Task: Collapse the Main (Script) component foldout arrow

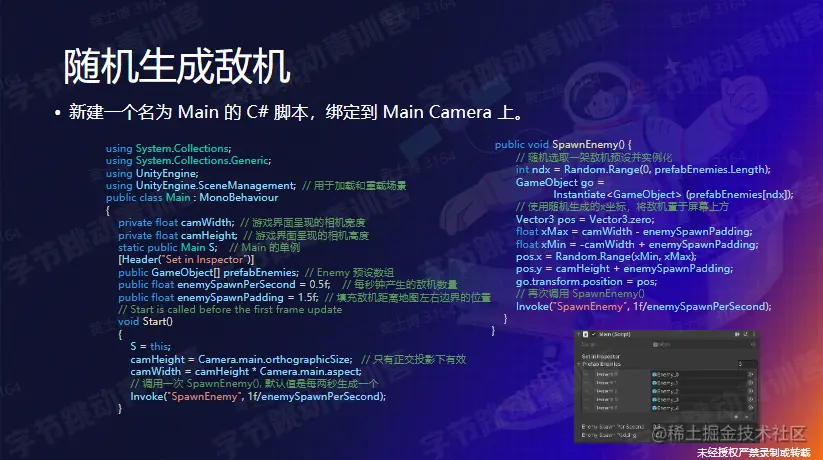Action: (x=578, y=334)
